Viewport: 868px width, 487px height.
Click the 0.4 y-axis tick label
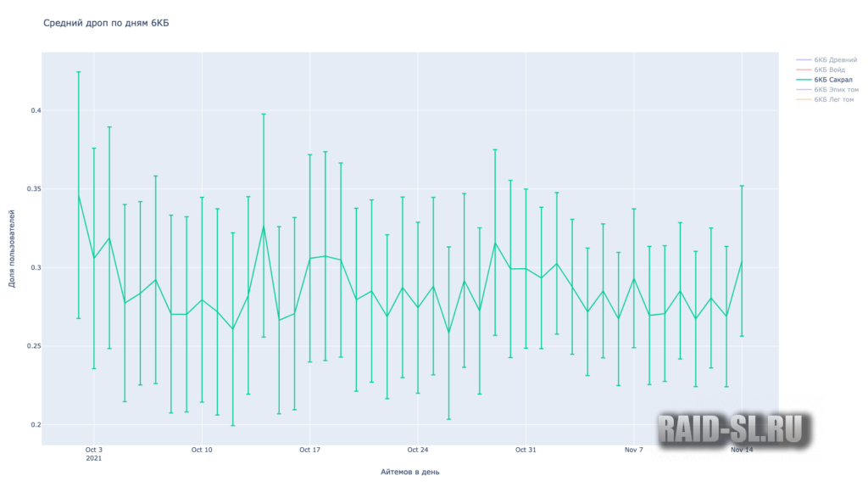[x=34, y=111]
